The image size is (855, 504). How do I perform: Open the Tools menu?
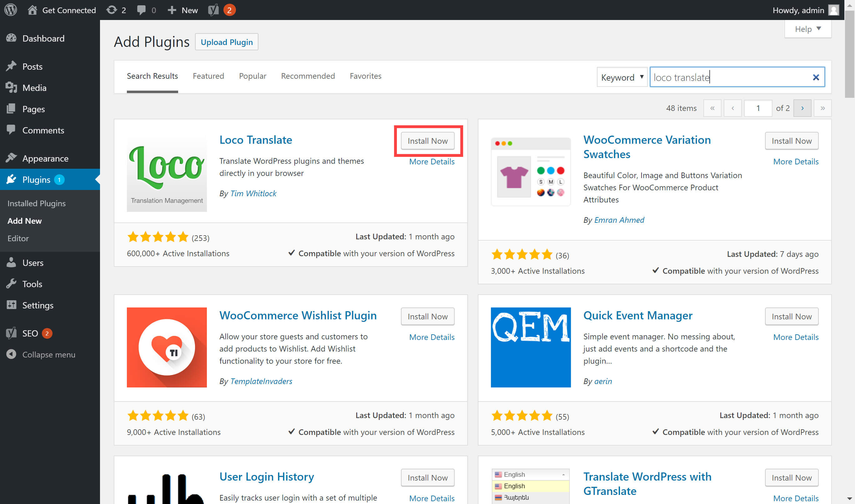[50, 284]
